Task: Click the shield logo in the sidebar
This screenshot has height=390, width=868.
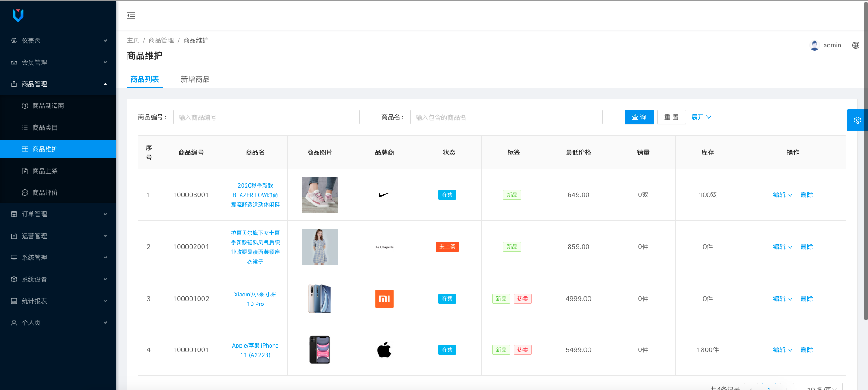Action: (x=18, y=15)
